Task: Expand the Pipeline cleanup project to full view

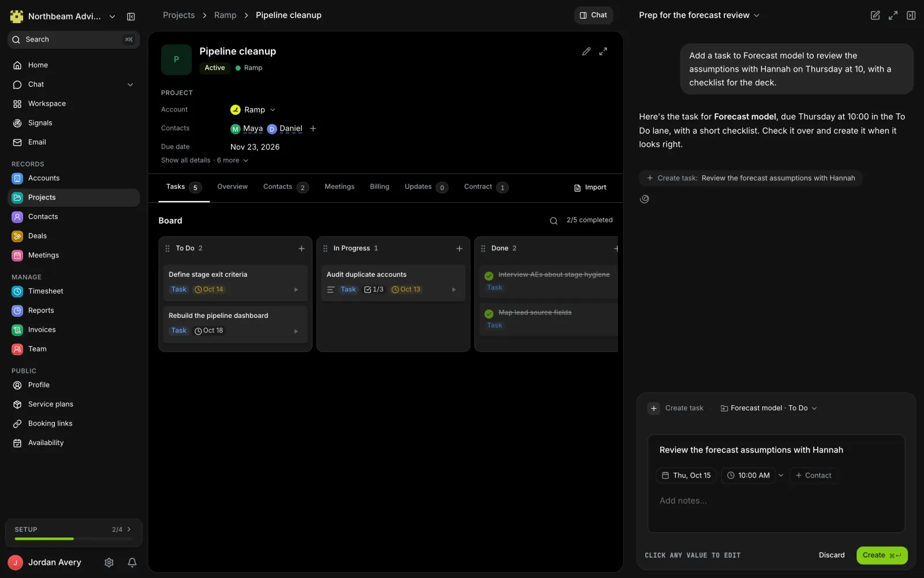Action: pos(603,51)
